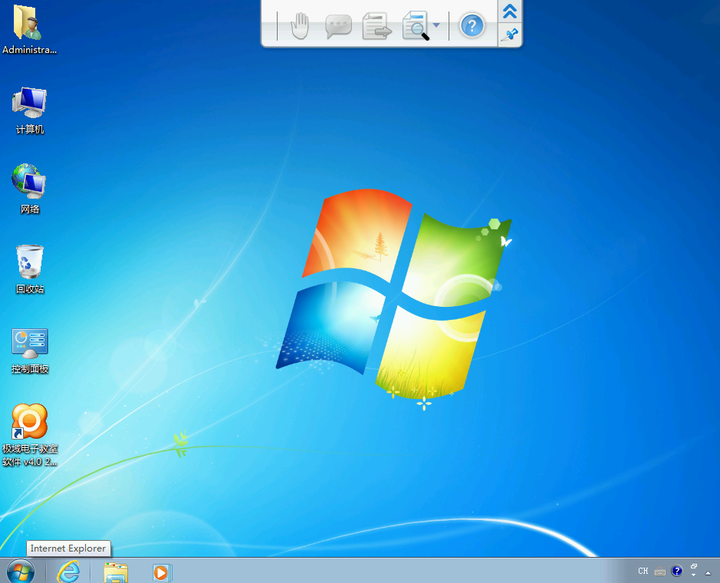Launch Internet Explorer from the taskbar
The height and width of the screenshot is (583, 720).
68,572
